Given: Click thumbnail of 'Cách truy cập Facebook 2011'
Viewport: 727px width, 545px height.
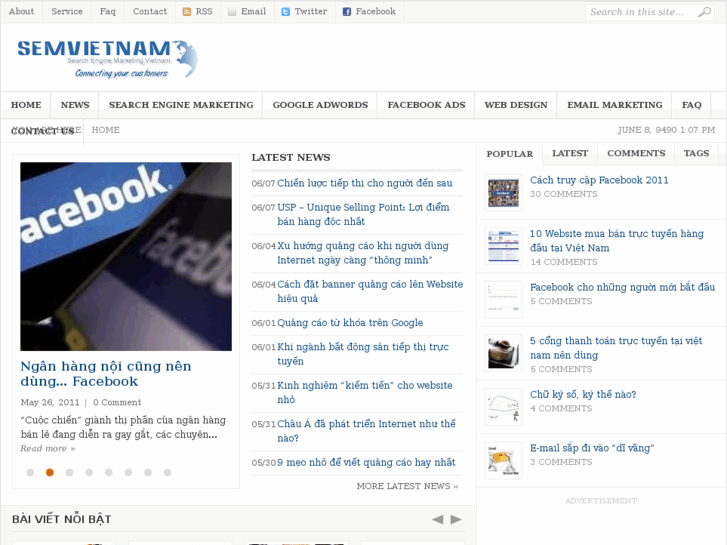Looking at the screenshot, I should [504, 193].
